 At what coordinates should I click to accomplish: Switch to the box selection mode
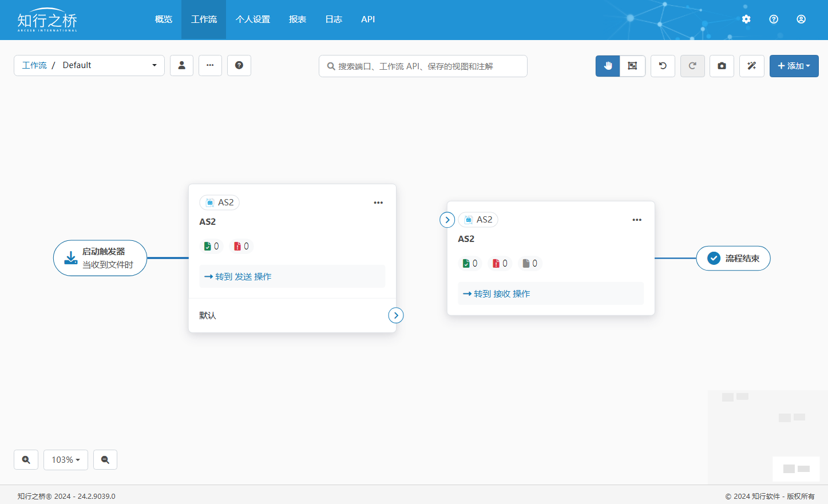click(632, 66)
